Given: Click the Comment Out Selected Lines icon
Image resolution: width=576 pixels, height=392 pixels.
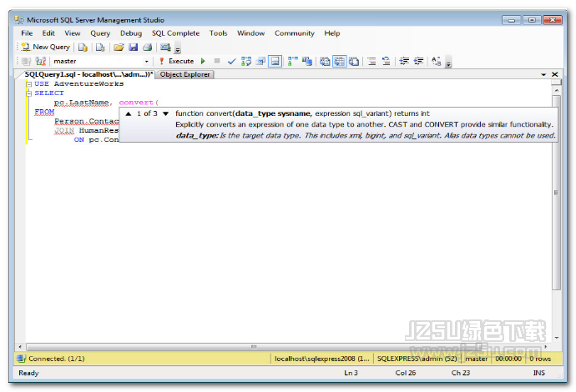Looking at the screenshot, I should click(371, 61).
